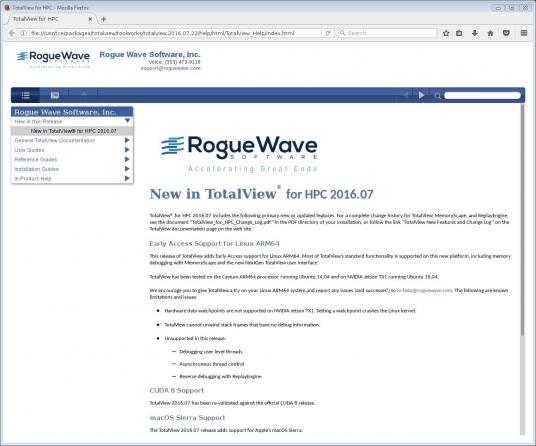Open a new browser tab with plus
This screenshot has width=536, height=446.
click(104, 19)
